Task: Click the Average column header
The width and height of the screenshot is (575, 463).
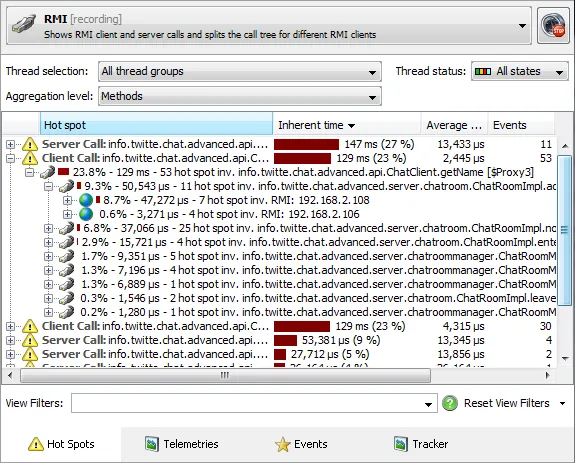Action: pos(454,125)
